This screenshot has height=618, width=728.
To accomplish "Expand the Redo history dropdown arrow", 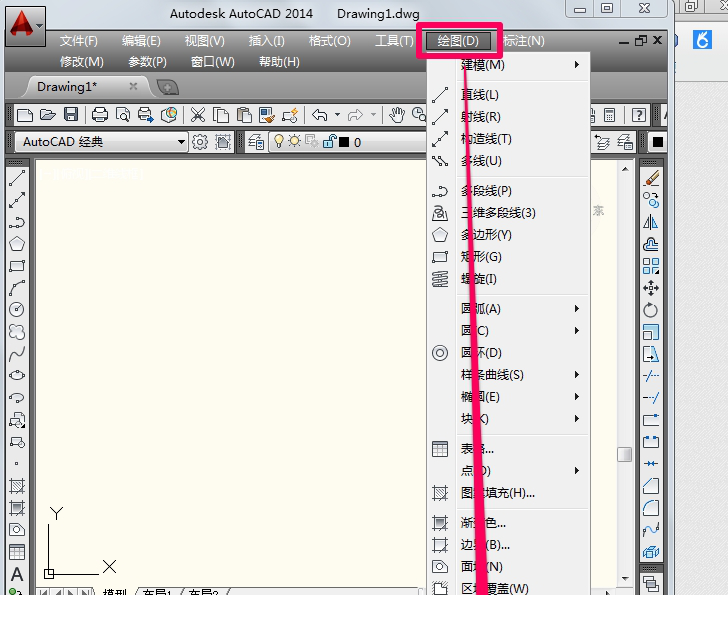I will pyautogui.click(x=373, y=115).
